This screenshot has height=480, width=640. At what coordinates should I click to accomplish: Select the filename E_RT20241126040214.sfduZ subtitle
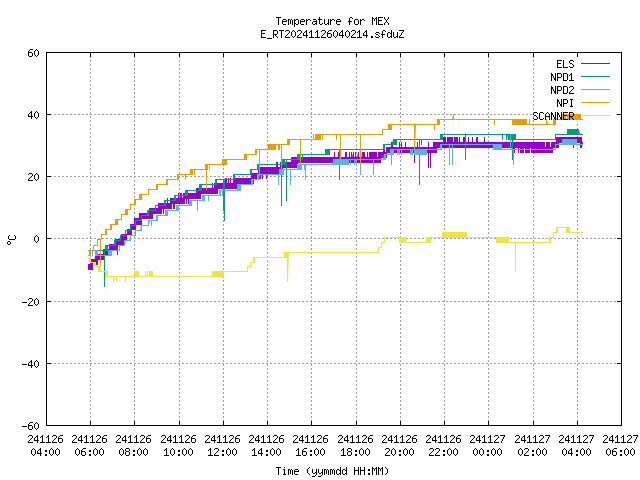tap(332, 34)
